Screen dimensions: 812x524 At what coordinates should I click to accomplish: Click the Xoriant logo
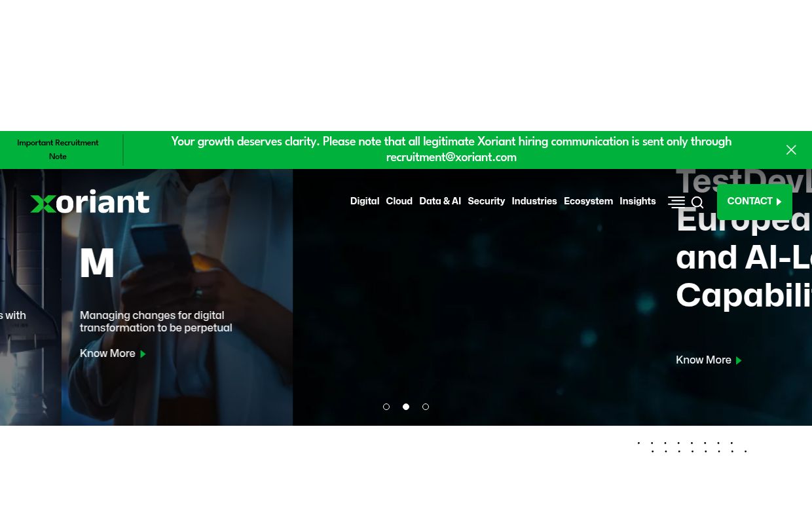(90, 202)
